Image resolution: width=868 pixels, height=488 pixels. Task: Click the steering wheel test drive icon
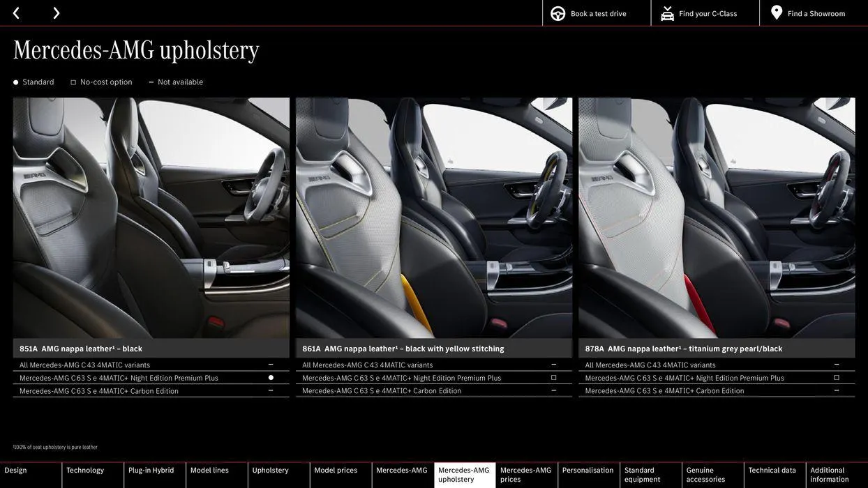[x=558, y=13]
